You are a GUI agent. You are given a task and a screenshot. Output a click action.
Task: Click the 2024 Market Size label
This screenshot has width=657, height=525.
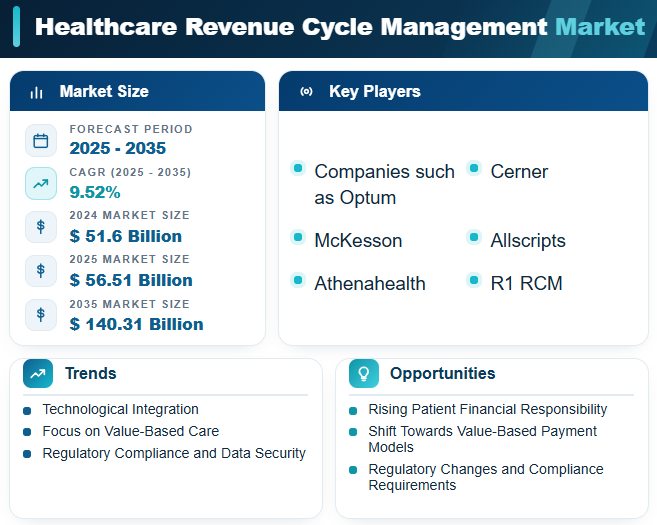pyautogui.click(x=129, y=215)
